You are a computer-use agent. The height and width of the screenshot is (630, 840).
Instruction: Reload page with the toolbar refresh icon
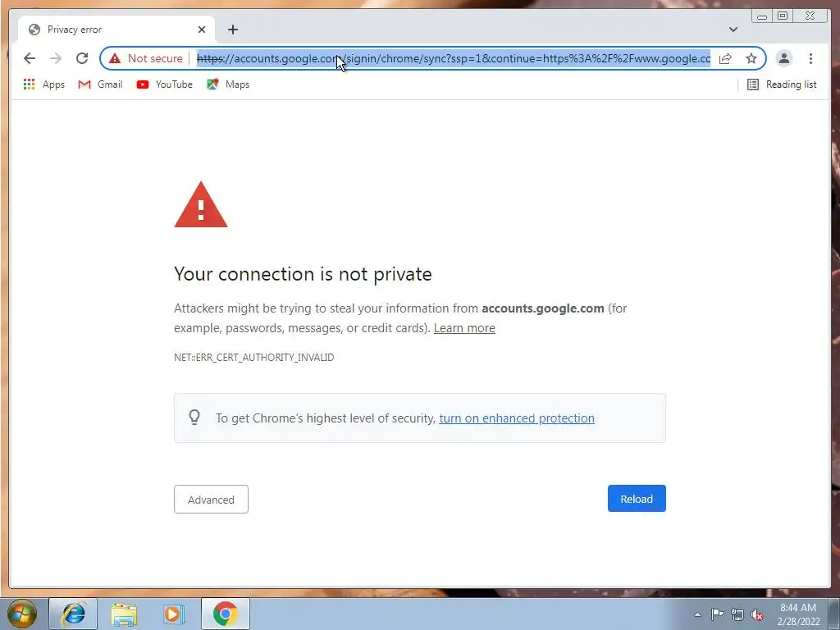pyautogui.click(x=82, y=58)
